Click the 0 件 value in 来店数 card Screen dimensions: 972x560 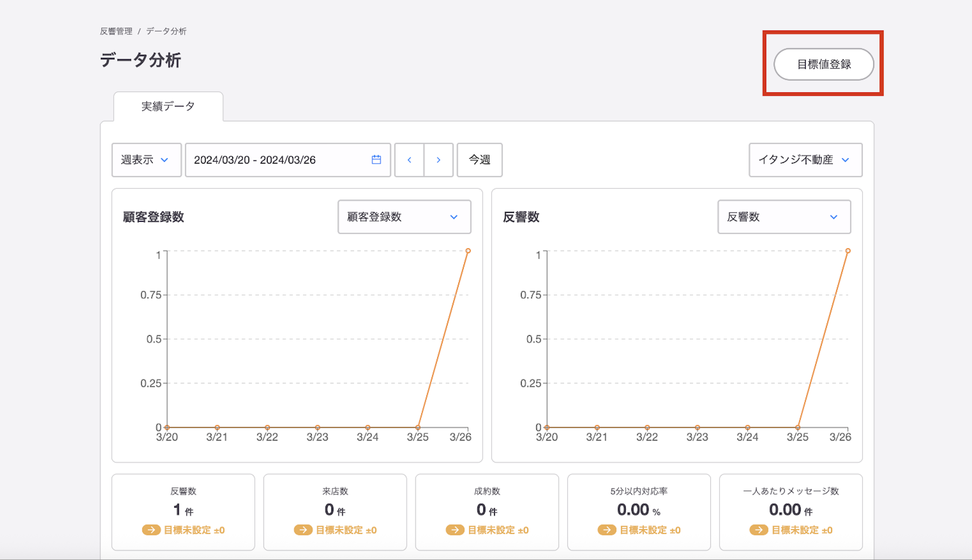(x=335, y=510)
